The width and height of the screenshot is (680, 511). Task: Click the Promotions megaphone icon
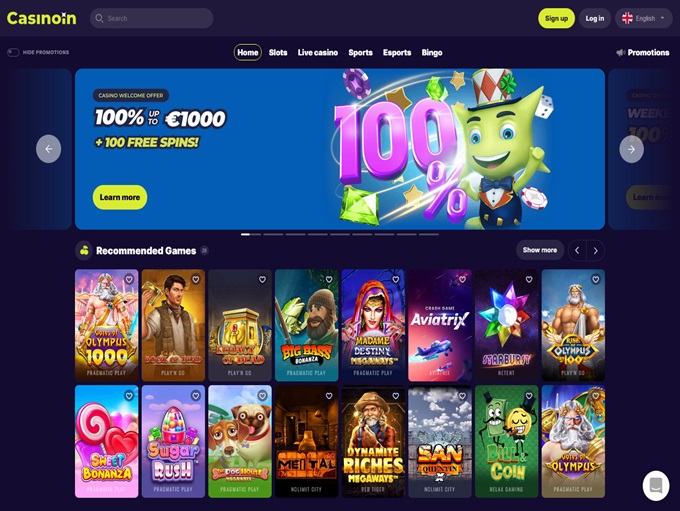tap(621, 52)
